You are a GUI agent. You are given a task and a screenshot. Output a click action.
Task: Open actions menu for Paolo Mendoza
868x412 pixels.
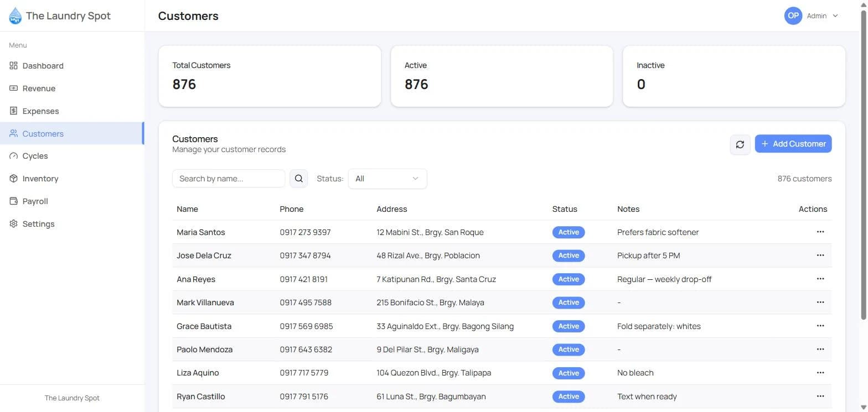tap(820, 350)
